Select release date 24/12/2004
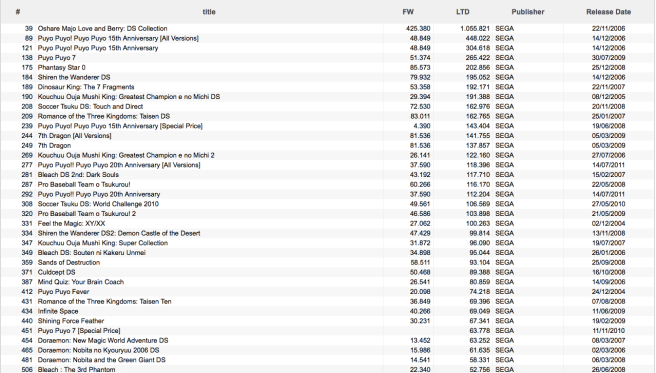 [x=608, y=292]
